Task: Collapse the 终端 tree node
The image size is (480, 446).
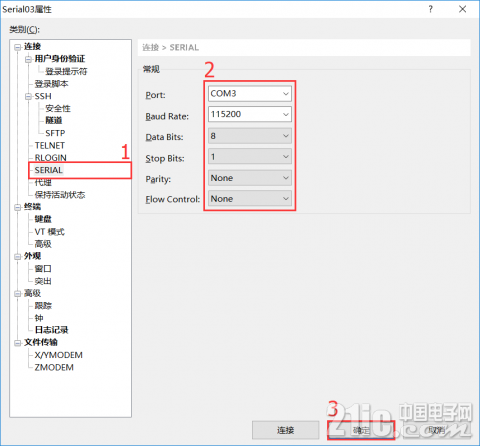Action: (17, 207)
